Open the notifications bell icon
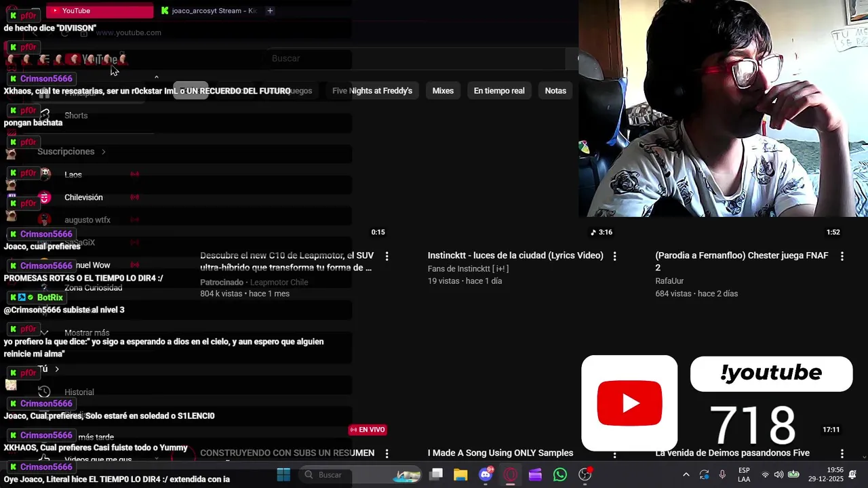 tap(853, 475)
